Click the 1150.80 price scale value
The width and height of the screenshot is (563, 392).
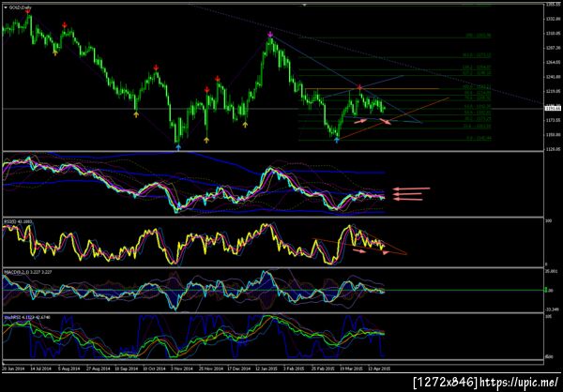pyautogui.click(x=553, y=135)
